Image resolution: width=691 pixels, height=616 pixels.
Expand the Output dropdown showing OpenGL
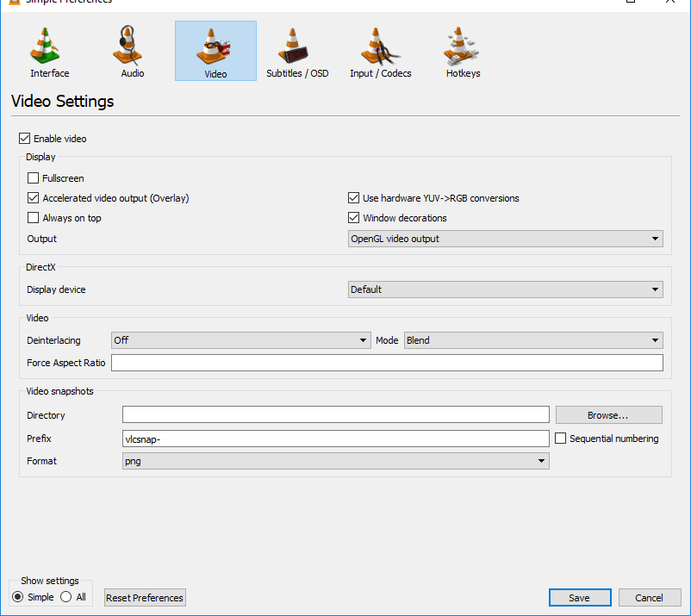(506, 239)
